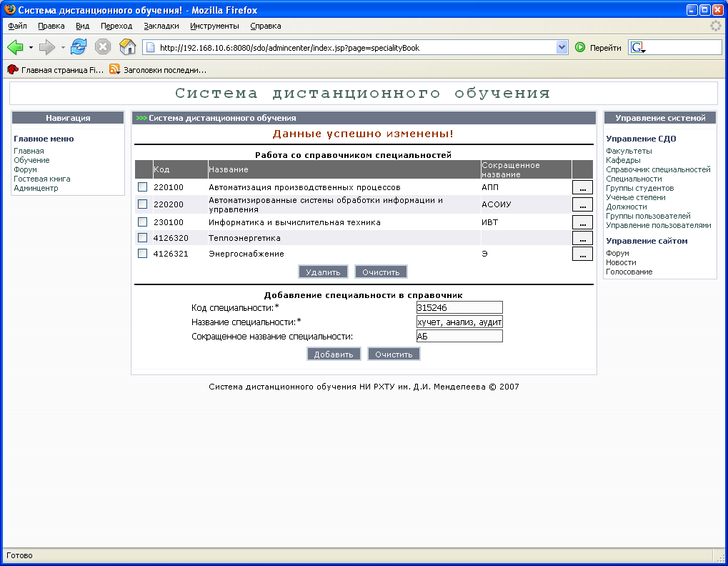
Task: Edit the АПП row via its ... button
Action: tap(582, 187)
